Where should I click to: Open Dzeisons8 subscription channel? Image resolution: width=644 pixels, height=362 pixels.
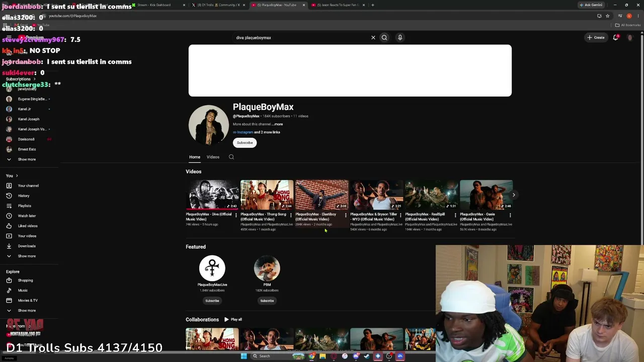pyautogui.click(x=26, y=139)
